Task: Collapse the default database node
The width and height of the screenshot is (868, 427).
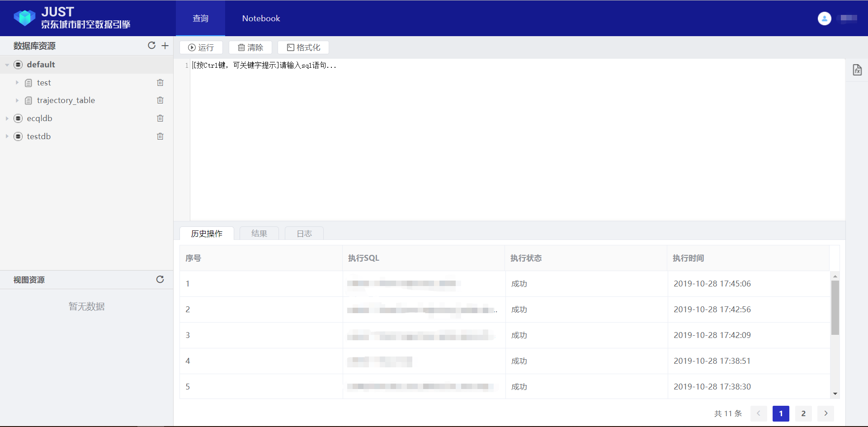Action: 7,65
